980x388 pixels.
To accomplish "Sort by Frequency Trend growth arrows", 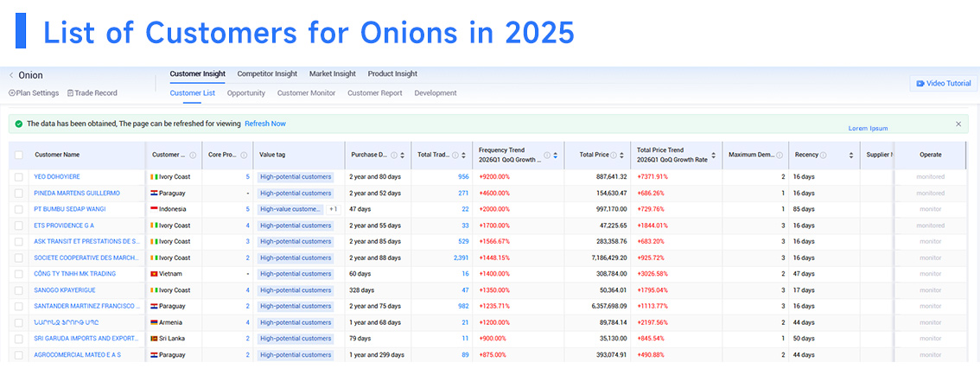I will 556,155.
